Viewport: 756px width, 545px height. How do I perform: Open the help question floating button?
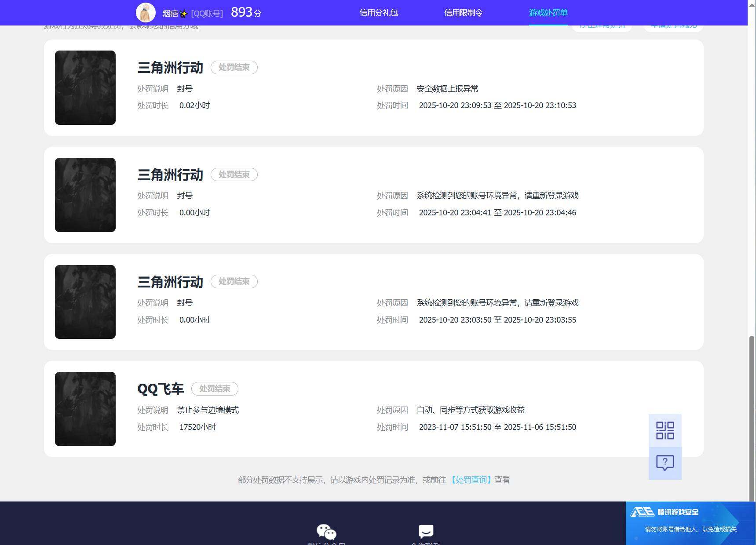click(x=665, y=463)
